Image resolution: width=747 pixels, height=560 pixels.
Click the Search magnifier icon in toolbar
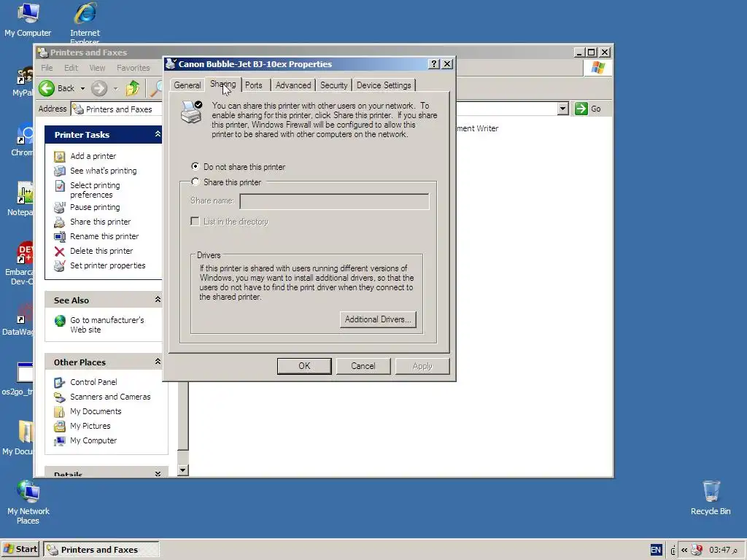[x=156, y=88]
